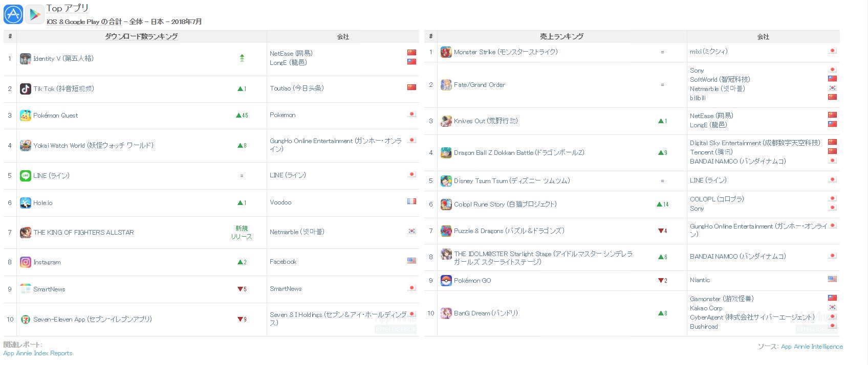Click the Google Play icon in header
868x365 pixels.
pos(34,14)
